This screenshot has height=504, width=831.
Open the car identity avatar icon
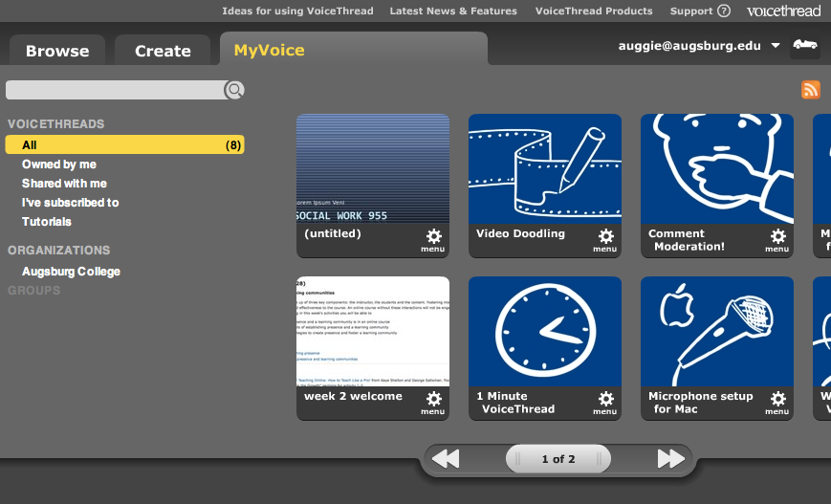pos(805,45)
